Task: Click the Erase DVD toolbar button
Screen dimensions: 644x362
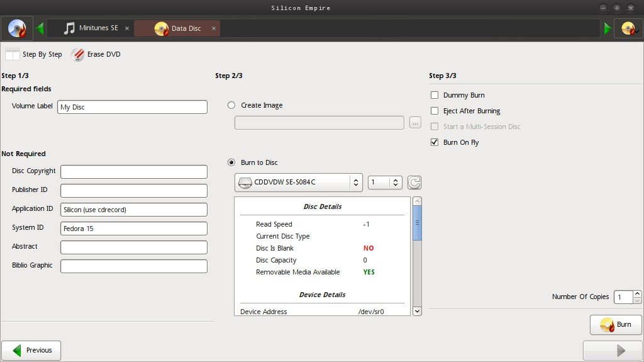Action: 96,54
